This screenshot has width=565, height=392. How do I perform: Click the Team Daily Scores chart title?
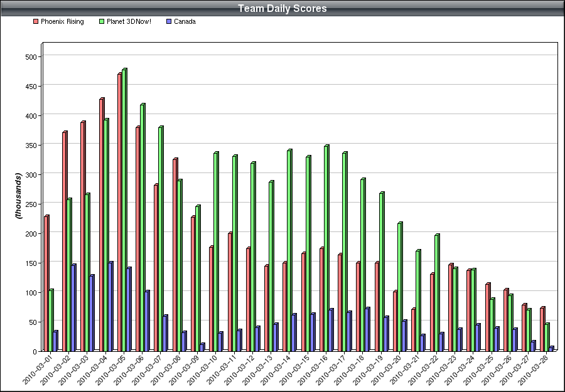282,9
